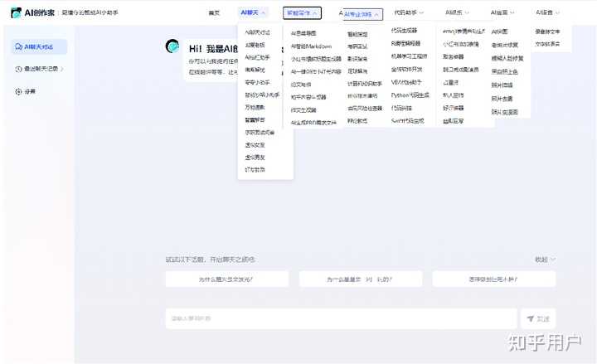Open AI生成PRD需求文档 menu entry
597x364 pixels.
point(313,123)
